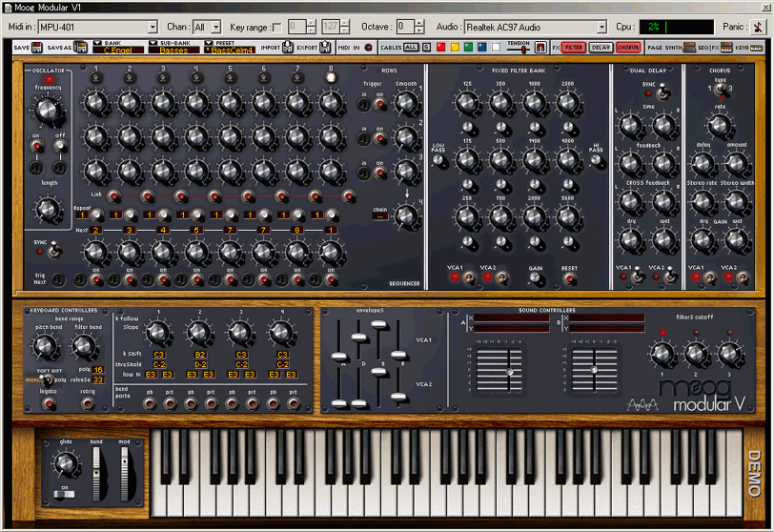Click the Oscillator frequency knob

click(48, 110)
